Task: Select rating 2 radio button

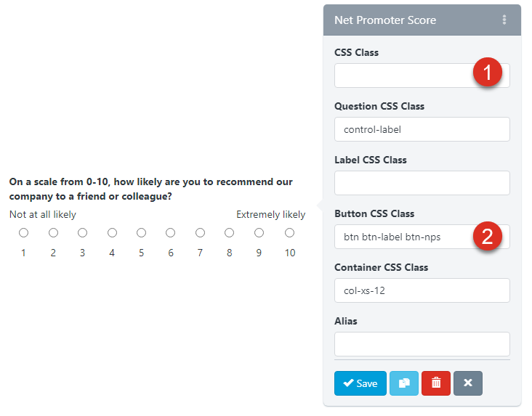Action: (53, 233)
